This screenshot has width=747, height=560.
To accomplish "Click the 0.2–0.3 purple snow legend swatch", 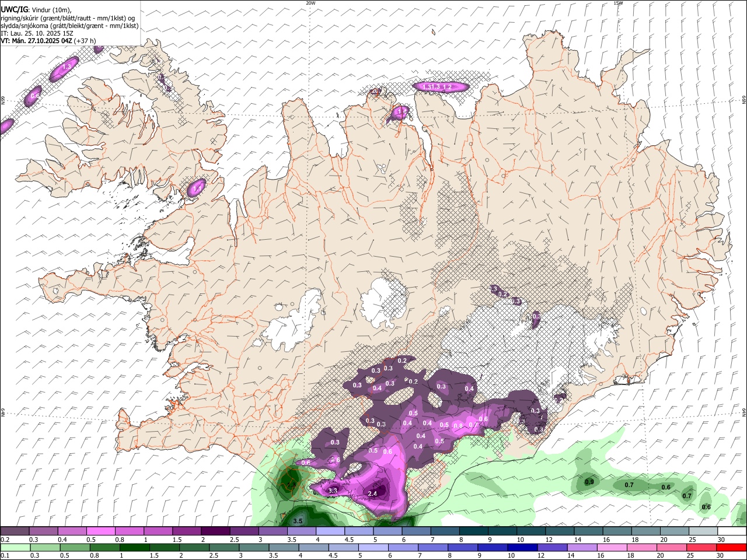I will pos(15,531).
